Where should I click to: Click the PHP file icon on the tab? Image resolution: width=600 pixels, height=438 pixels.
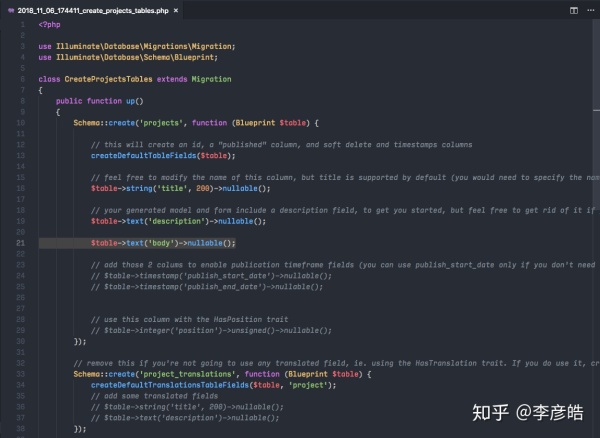[11, 10]
